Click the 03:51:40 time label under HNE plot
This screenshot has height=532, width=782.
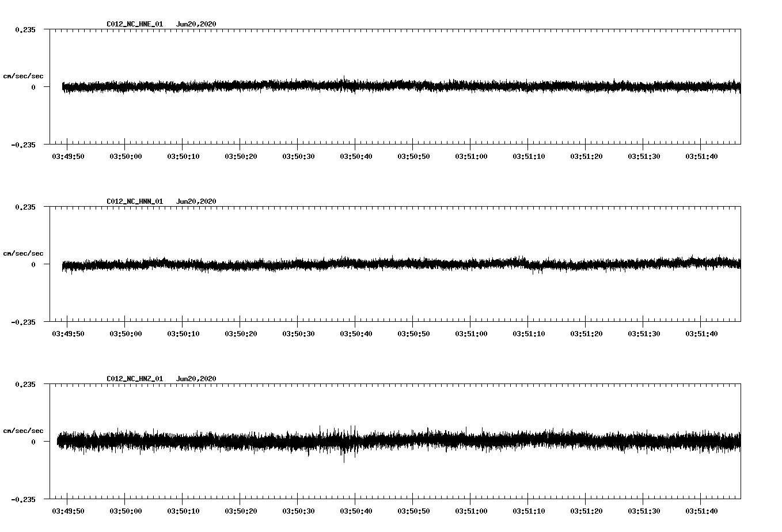click(x=701, y=157)
